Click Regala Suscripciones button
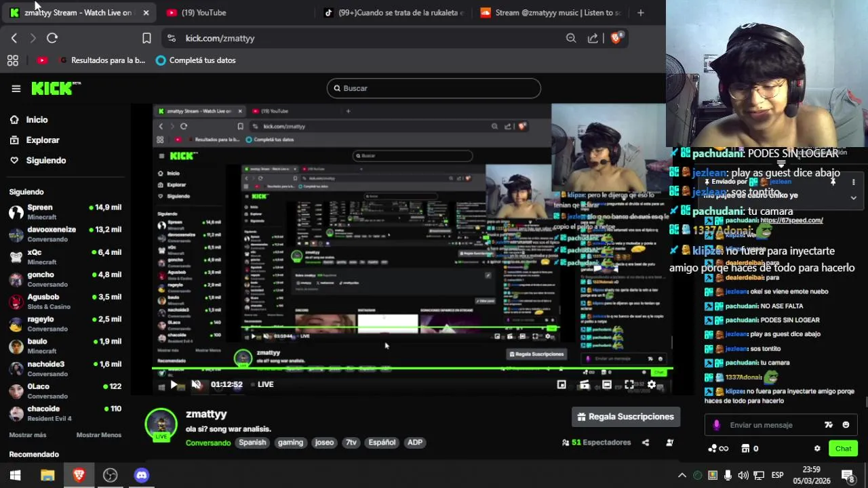Screen dimensions: 868x488 pyautogui.click(x=626, y=417)
